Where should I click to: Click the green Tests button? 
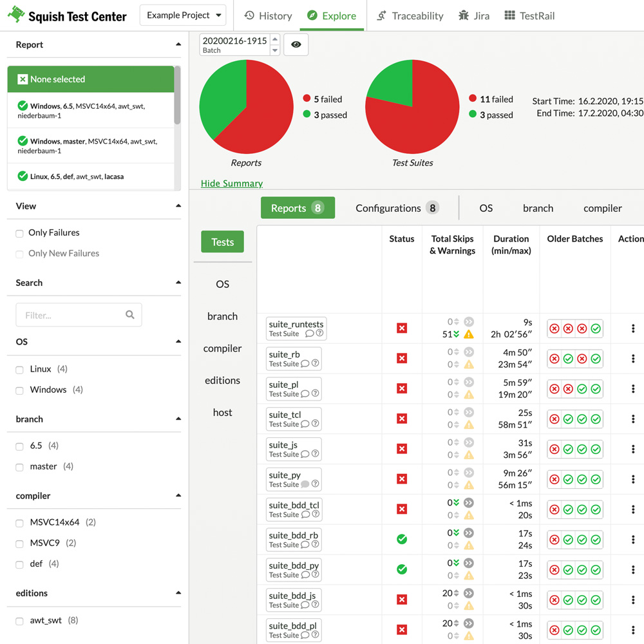point(222,242)
